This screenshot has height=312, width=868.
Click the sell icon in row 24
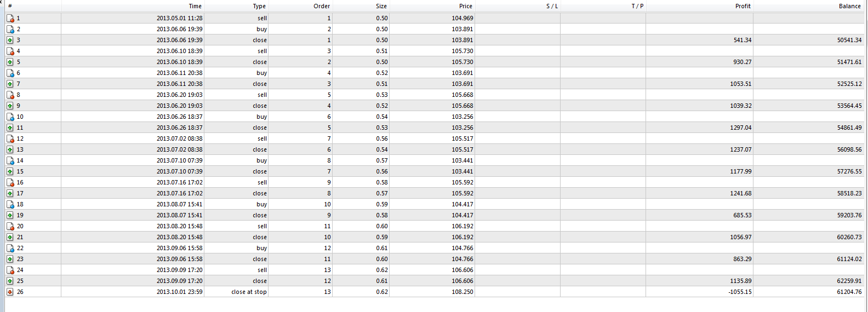[x=10, y=270]
